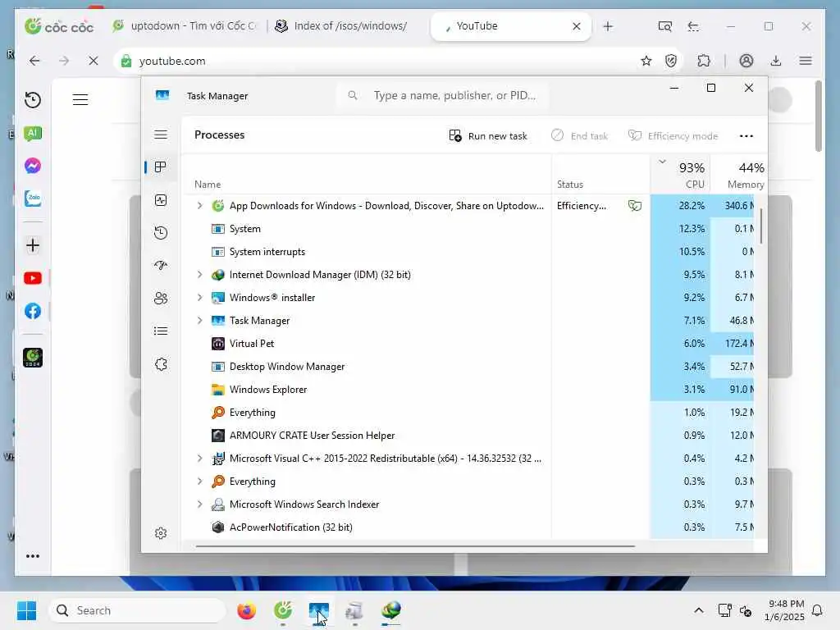Open Details page icon in Task Manager

coord(161,331)
